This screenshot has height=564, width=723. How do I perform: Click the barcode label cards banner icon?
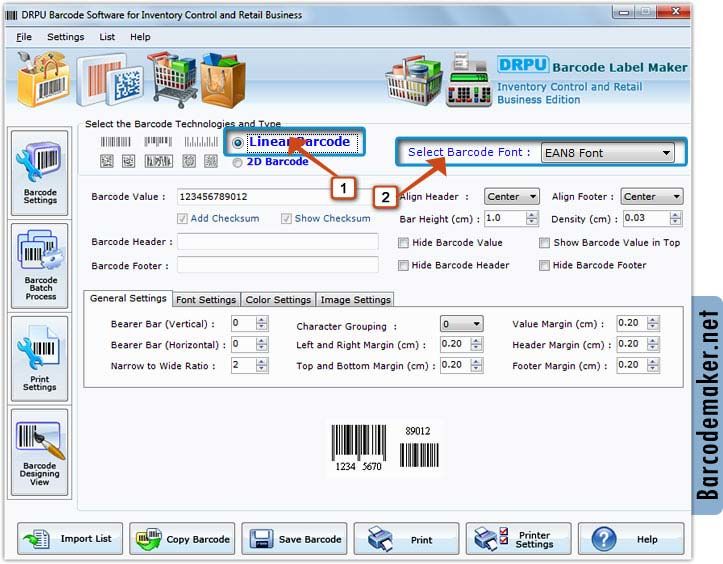click(x=110, y=80)
